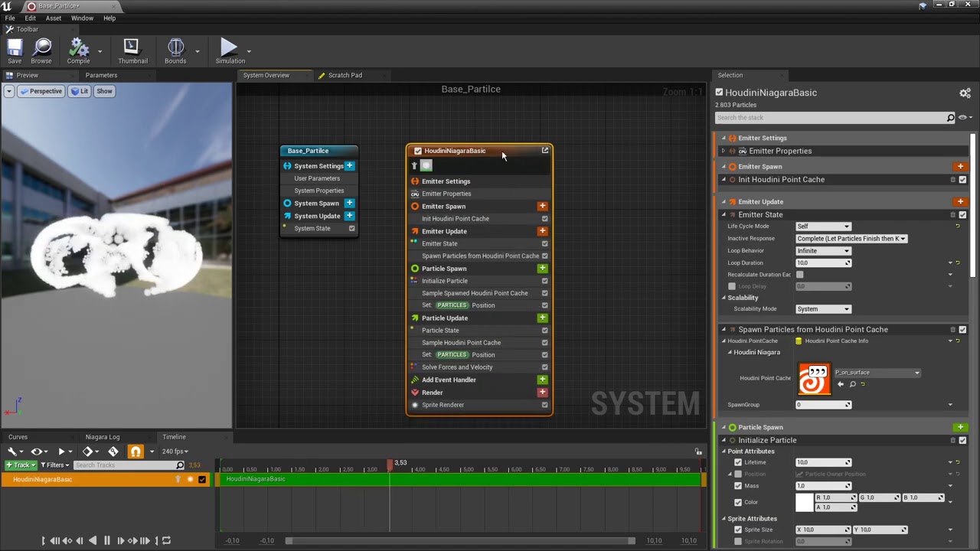Screen dimensions: 980x551
Task: Focus the Search the stack field
Action: [x=835, y=118]
